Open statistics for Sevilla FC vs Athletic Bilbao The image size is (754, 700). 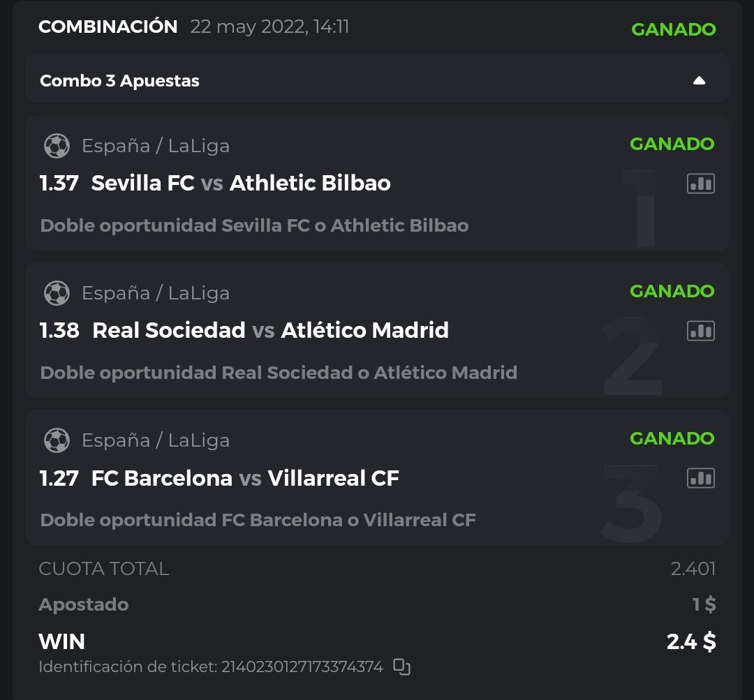click(700, 184)
